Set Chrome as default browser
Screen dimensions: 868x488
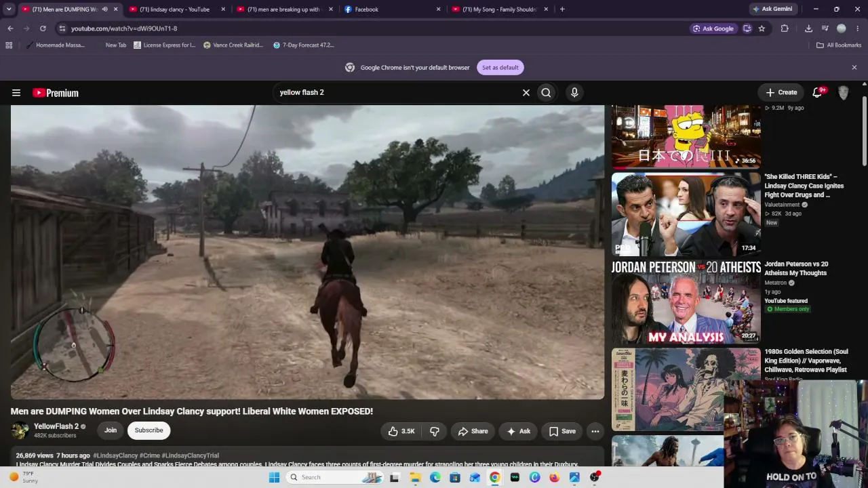click(x=500, y=68)
